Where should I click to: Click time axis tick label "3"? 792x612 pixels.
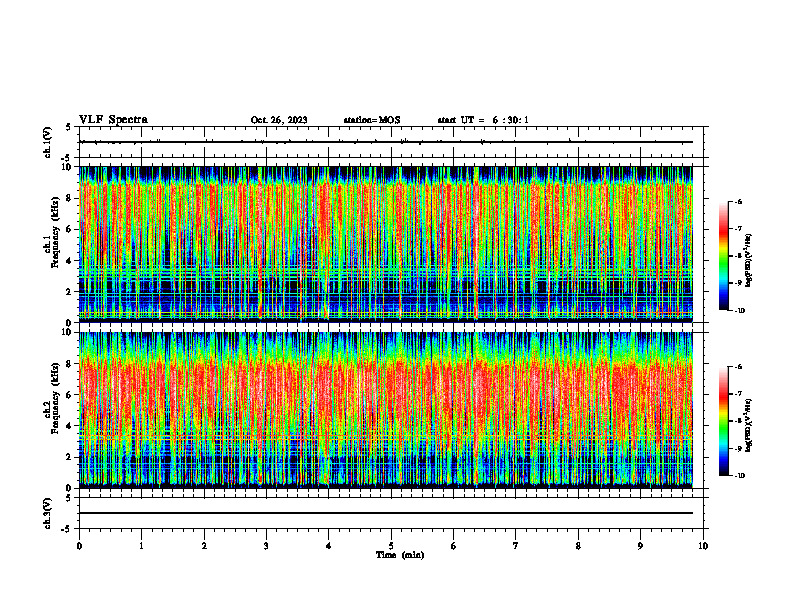tap(266, 546)
